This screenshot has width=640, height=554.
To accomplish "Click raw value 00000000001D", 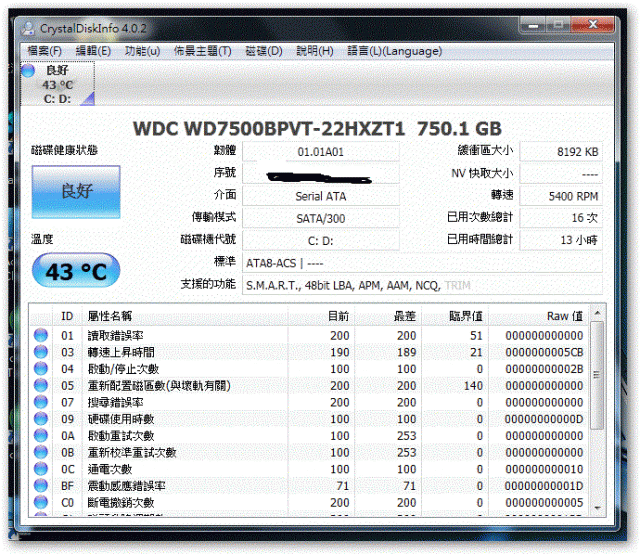I will [544, 486].
